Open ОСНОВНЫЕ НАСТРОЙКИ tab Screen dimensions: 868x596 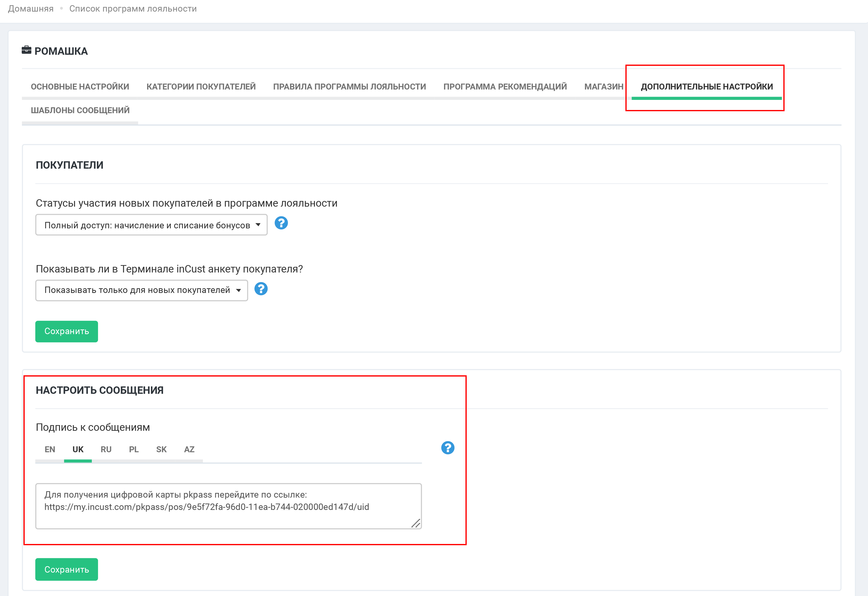80,87
